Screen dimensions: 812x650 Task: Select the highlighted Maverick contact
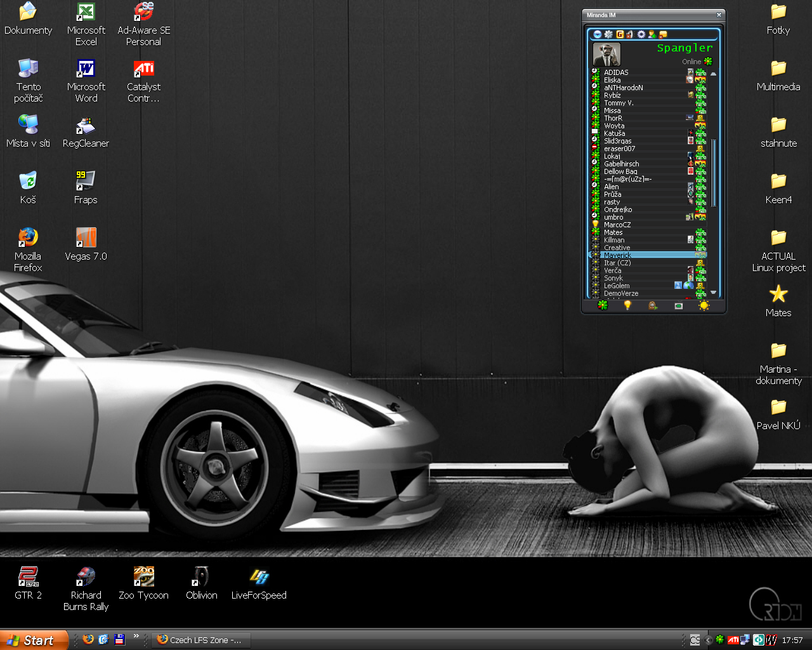(x=649, y=255)
